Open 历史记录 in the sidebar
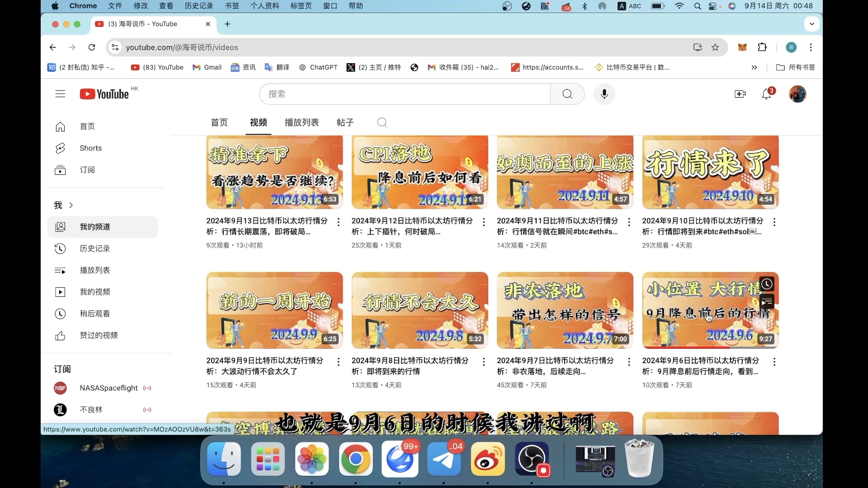This screenshot has width=868, height=488. 103,249
